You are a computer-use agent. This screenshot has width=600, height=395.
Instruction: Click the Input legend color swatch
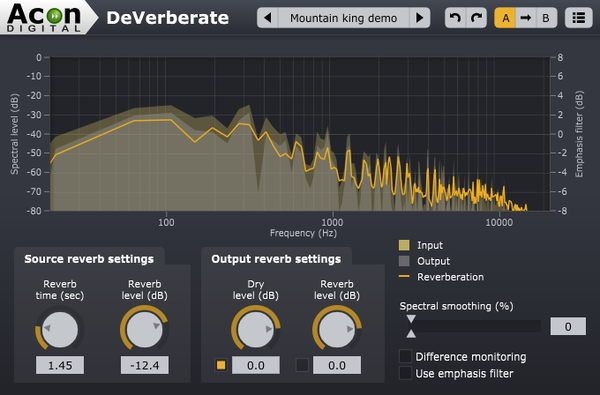click(404, 245)
